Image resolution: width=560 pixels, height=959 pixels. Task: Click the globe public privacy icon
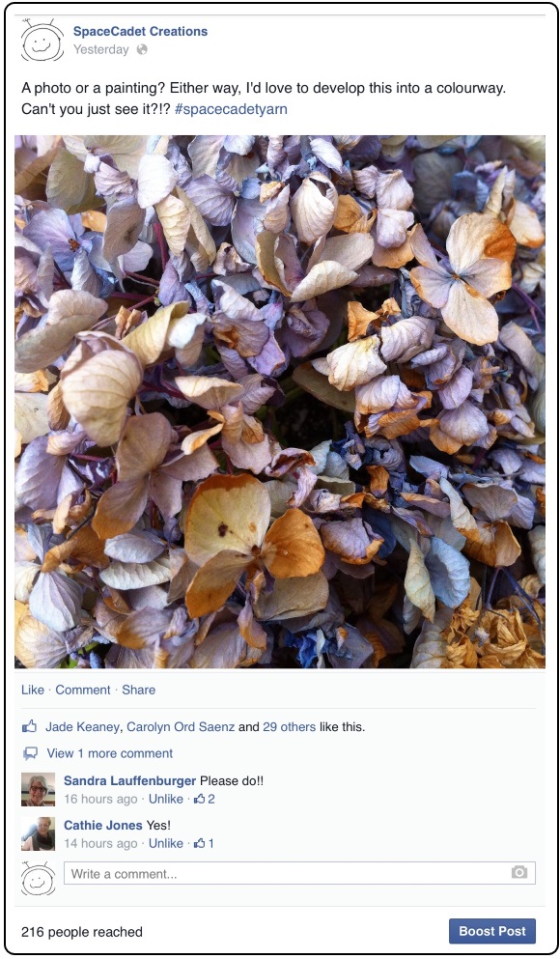[142, 49]
